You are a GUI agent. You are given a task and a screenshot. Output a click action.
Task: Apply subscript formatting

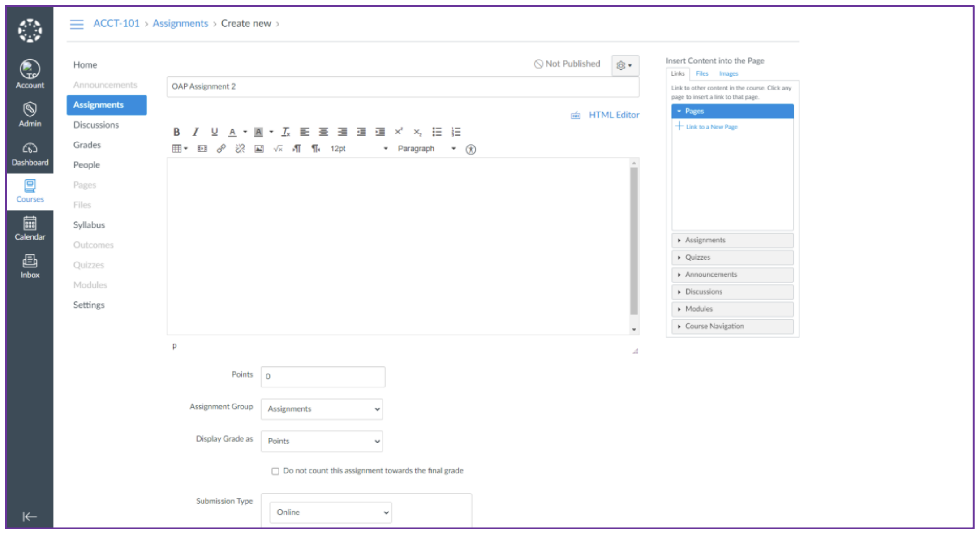coord(417,132)
